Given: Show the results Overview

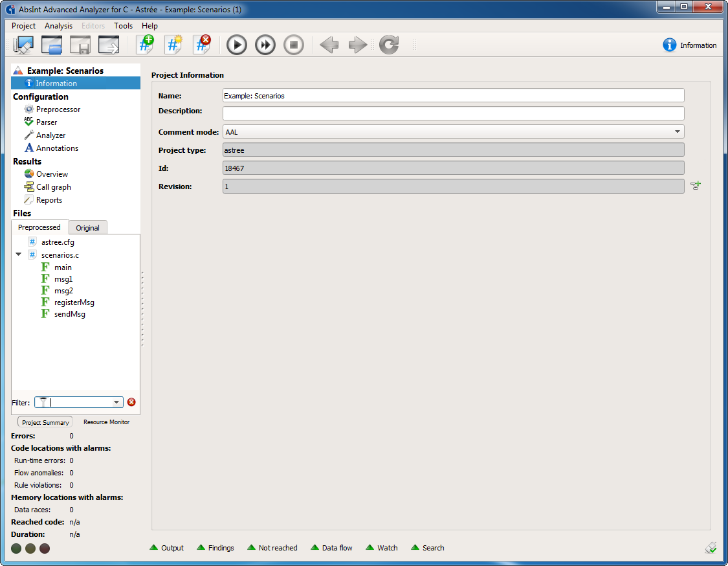Looking at the screenshot, I should 52,174.
